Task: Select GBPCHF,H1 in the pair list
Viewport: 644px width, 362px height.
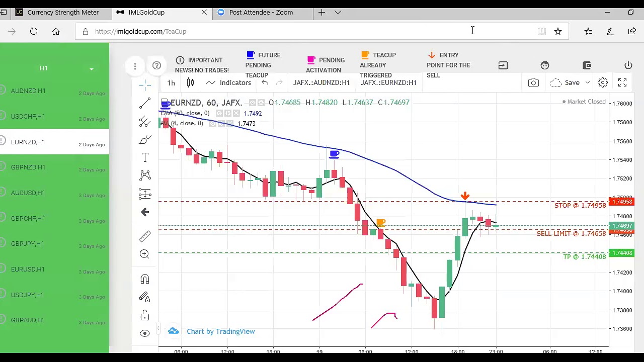Action: click(x=54, y=219)
